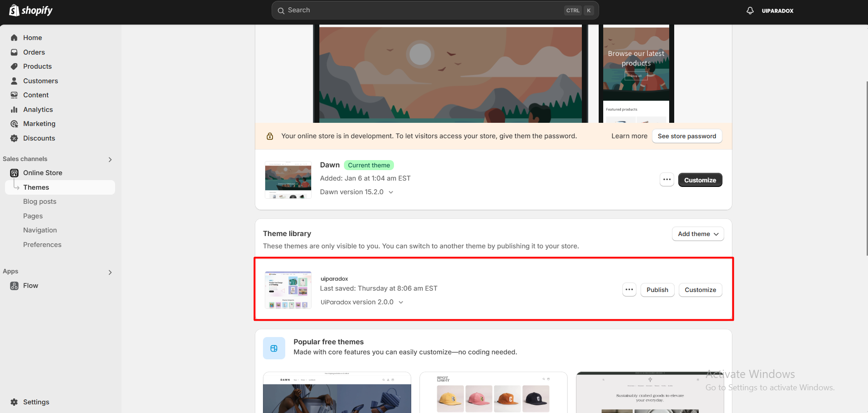Click the Customers person icon
Image resolution: width=868 pixels, height=413 pixels.
(x=14, y=81)
